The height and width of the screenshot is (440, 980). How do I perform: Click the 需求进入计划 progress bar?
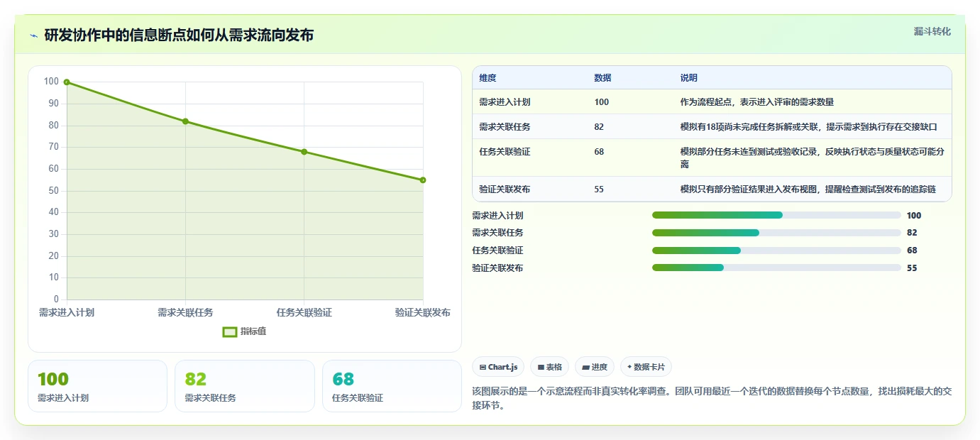point(776,215)
